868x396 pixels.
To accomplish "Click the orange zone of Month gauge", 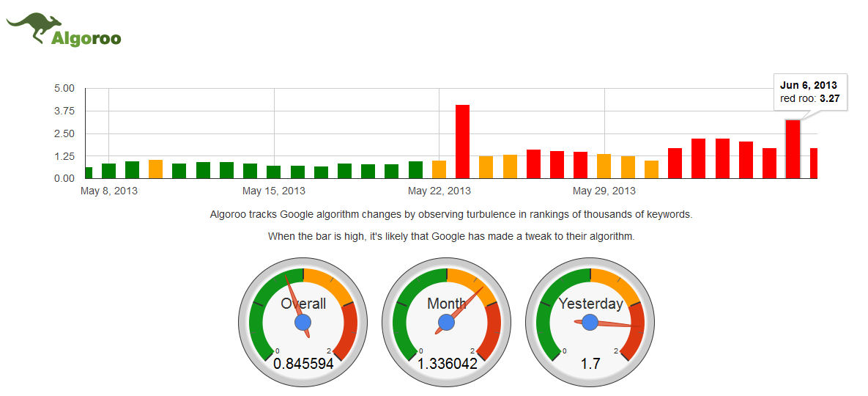I will click(x=475, y=285).
